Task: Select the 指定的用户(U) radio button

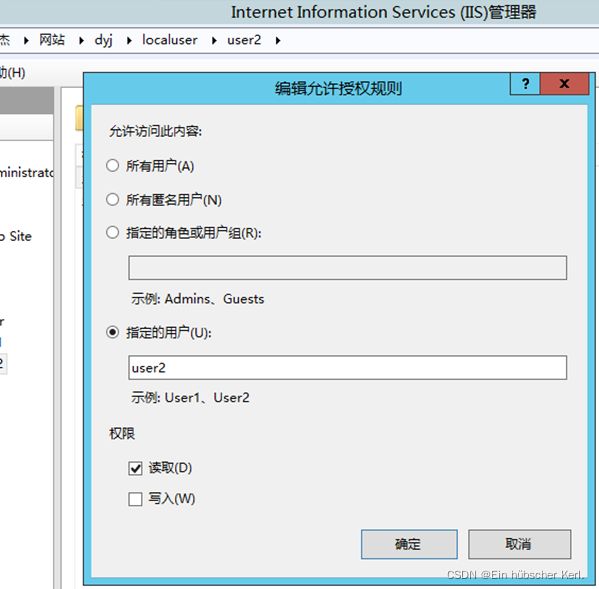Action: (113, 332)
